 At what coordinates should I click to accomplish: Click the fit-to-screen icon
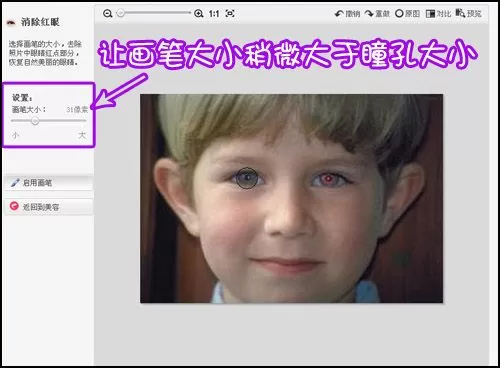(x=230, y=13)
